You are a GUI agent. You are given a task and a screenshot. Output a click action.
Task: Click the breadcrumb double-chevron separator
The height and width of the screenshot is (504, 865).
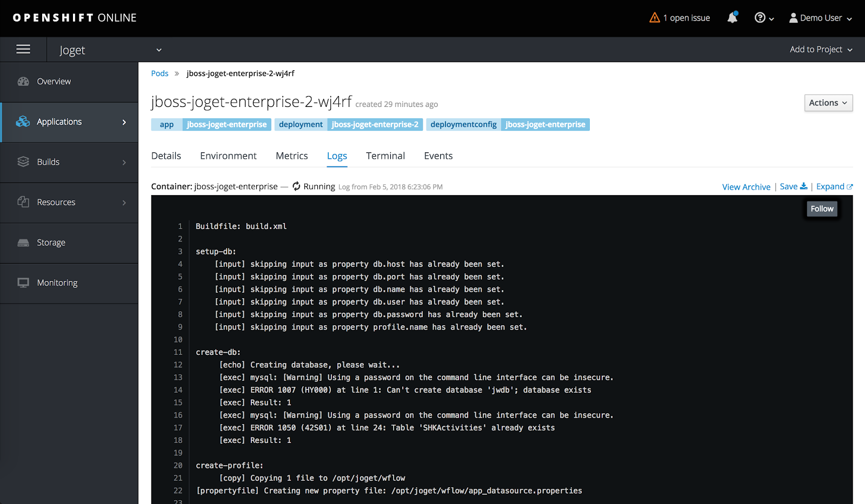coord(177,73)
